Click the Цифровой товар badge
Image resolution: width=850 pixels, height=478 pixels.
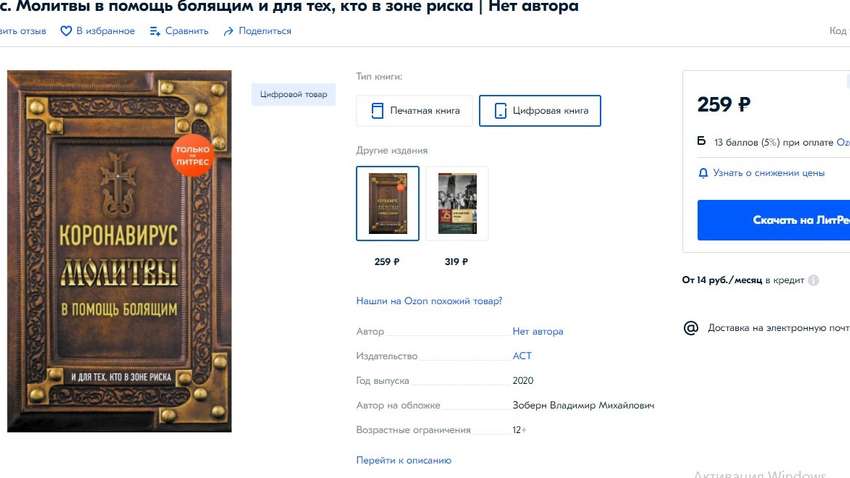(293, 94)
